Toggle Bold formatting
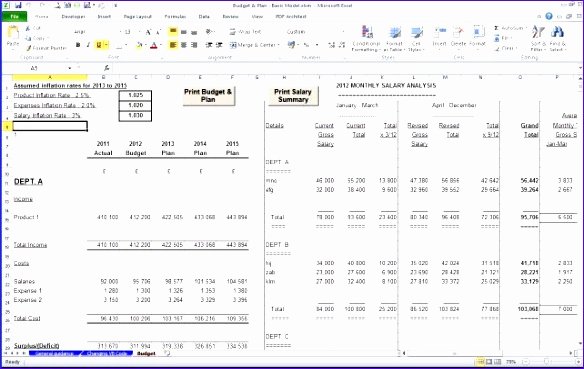Screen dimensions: 584x369 coord(78,45)
